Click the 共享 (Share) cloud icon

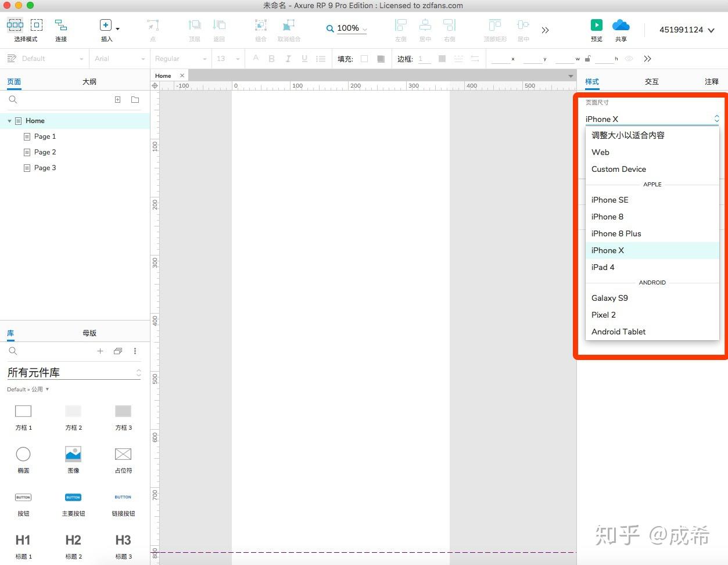(621, 26)
